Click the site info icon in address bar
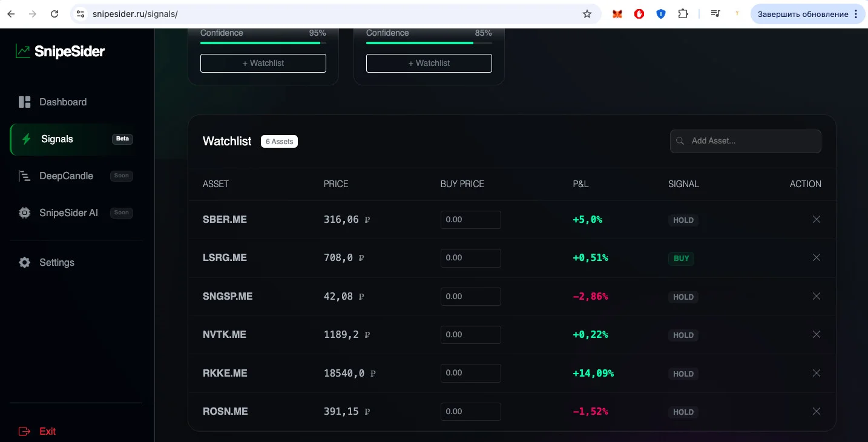The height and width of the screenshot is (442, 868). click(81, 14)
